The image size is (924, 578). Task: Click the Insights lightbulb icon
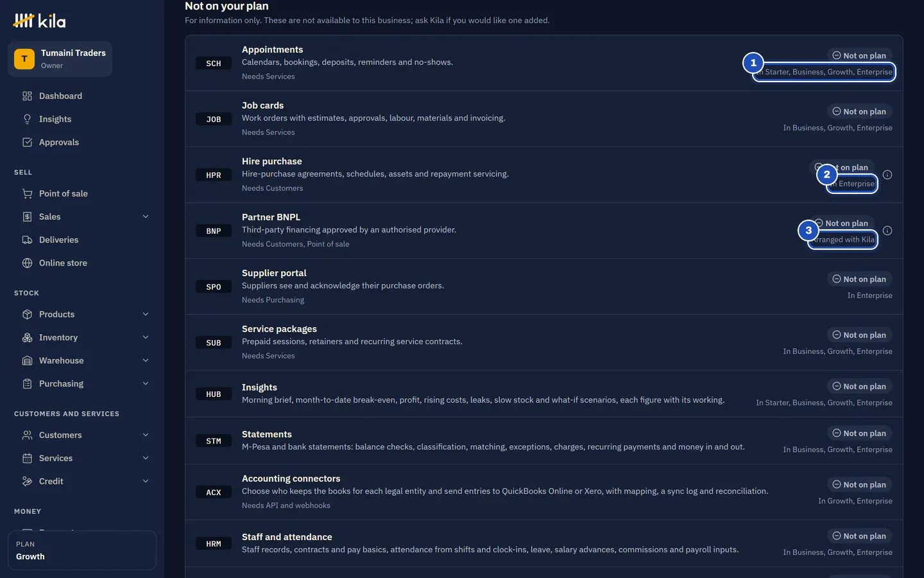(27, 119)
